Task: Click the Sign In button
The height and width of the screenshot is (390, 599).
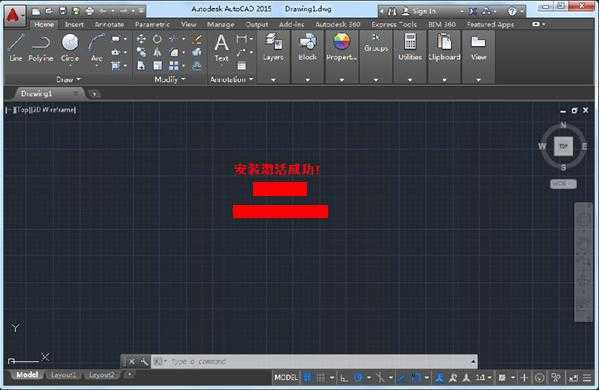Action: click(419, 11)
